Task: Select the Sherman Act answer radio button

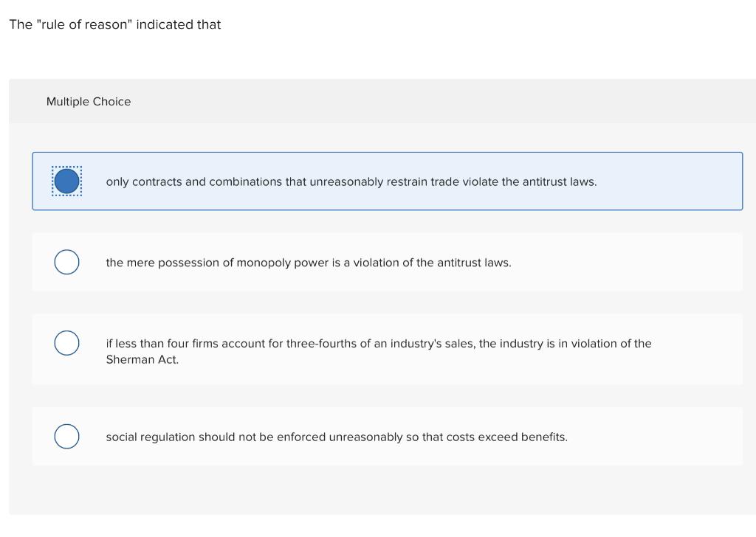Action: tap(66, 342)
